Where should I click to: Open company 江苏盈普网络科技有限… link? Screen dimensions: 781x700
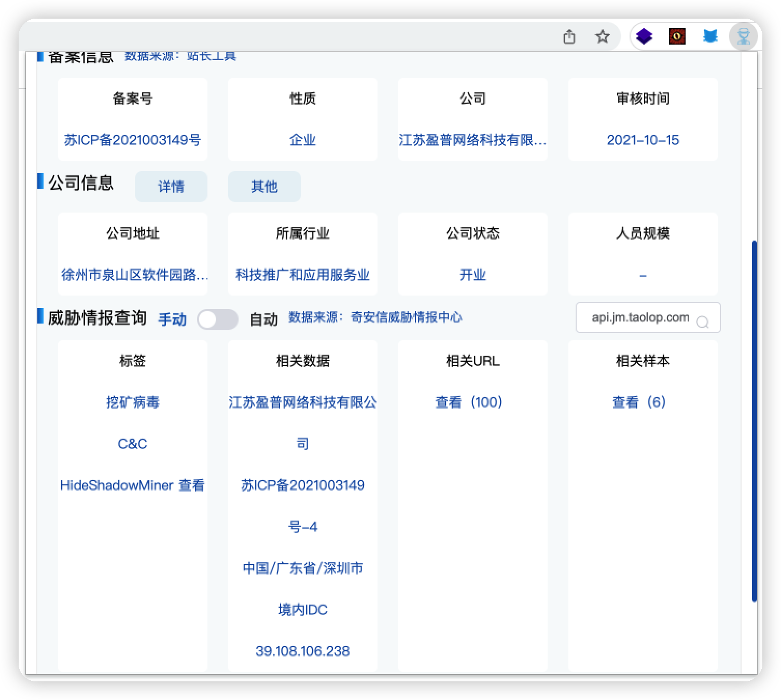coord(473,140)
